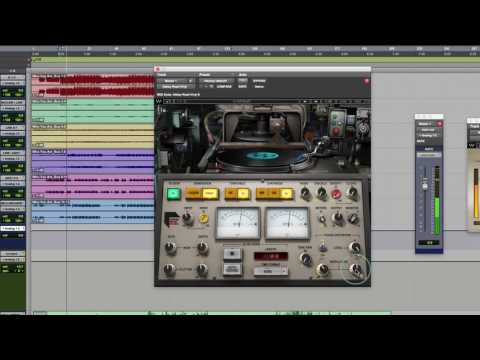Click the left VU meter

(x=238, y=223)
